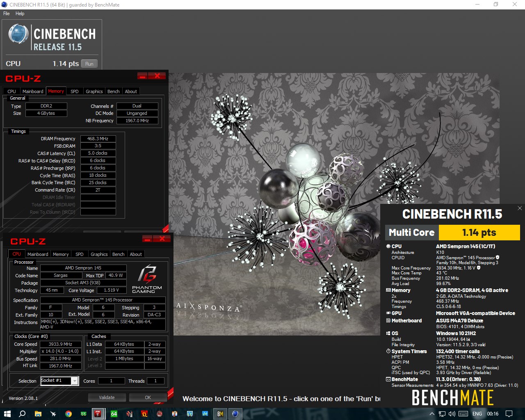Select CPU tab in upper CPU-Z window
The height and width of the screenshot is (420, 525).
pyautogui.click(x=11, y=91)
